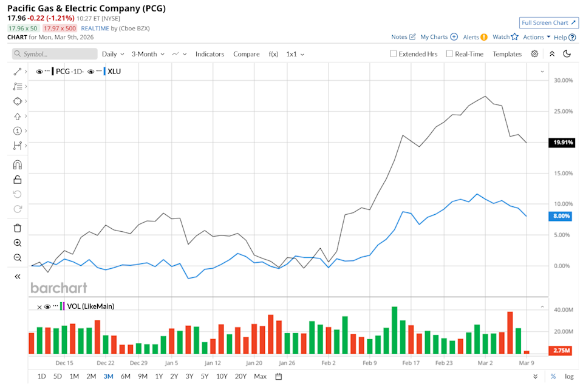Open the Templates button
This screenshot has height=392, width=583.
click(507, 54)
